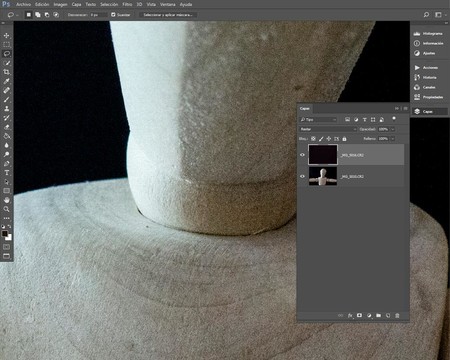Screen dimensions: 450x360
Task: Open the Imagen menu
Action: point(60,4)
